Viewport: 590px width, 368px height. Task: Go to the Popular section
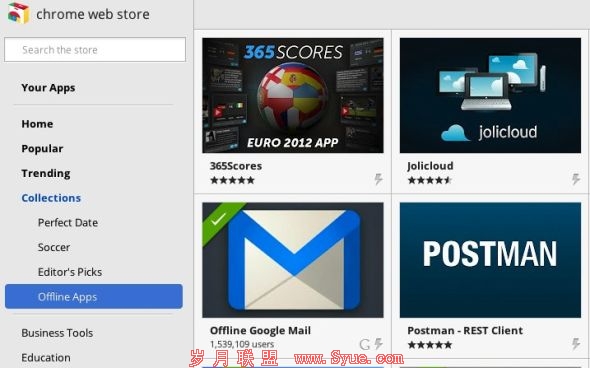(x=42, y=149)
